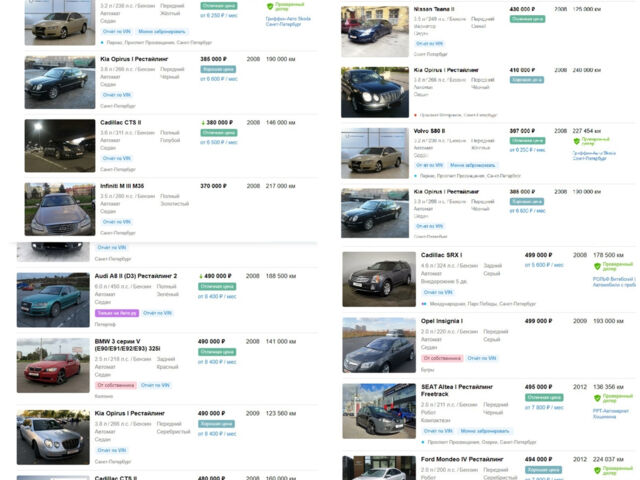Click Kia Opirus photo priced 410 000 ₽

[x=375, y=92]
